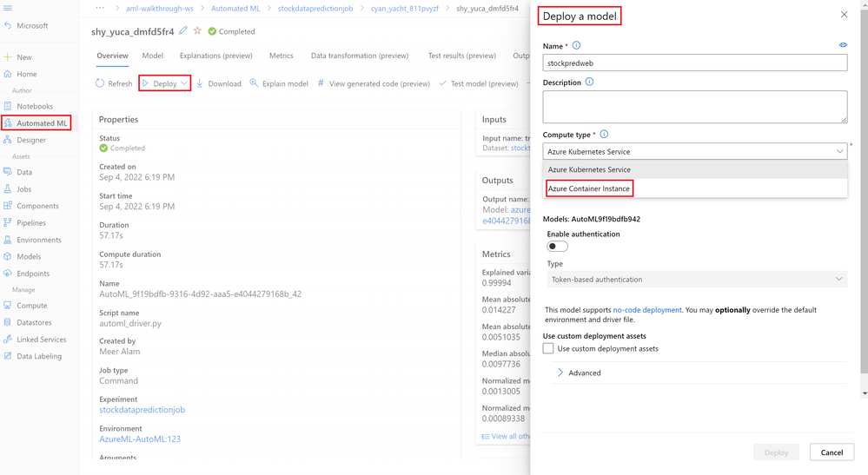Expand the Advanced section
Image resolution: width=868 pixels, height=475 pixels.
click(579, 373)
